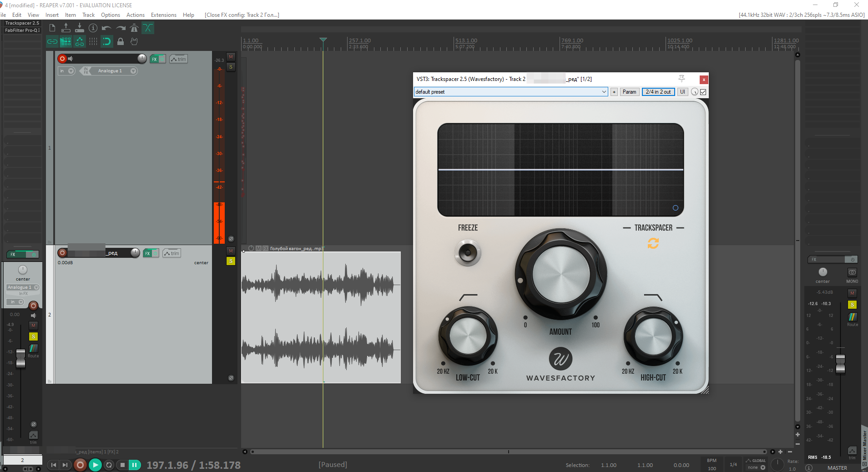Click the HIGH-CUT knob
This screenshot has width=868, height=472.
click(653, 336)
